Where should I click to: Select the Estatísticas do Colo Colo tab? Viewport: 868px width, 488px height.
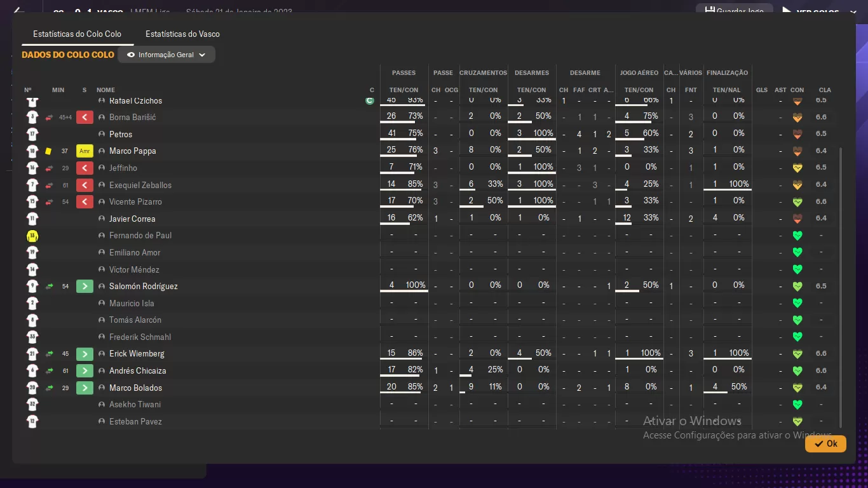[77, 34]
